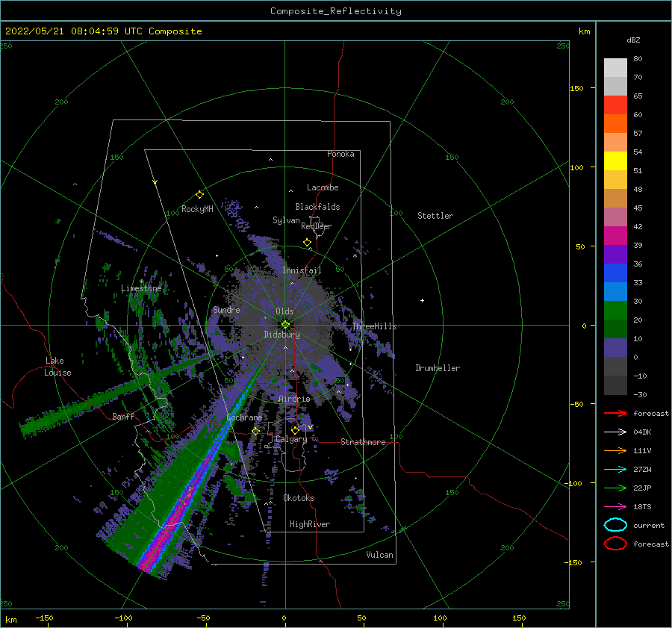
Task: Click the white 04DK arrow legend icon
Action: (615, 432)
